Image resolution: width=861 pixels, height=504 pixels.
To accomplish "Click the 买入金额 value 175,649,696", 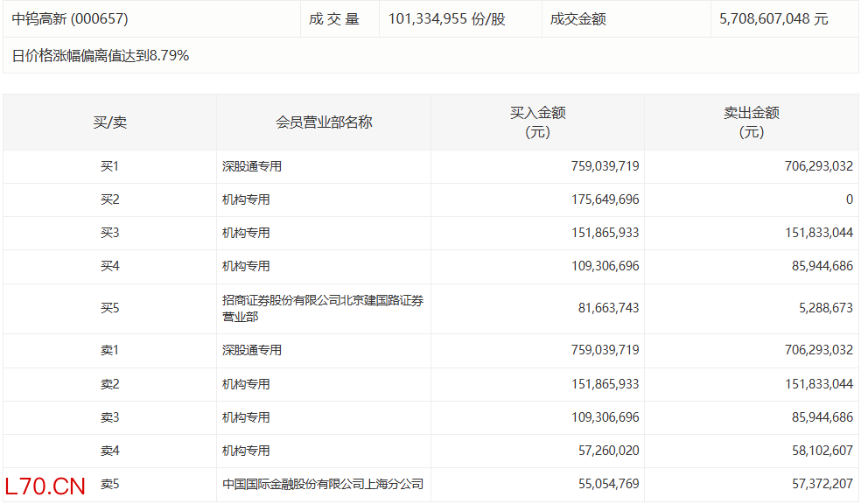I will pyautogui.click(x=605, y=199).
